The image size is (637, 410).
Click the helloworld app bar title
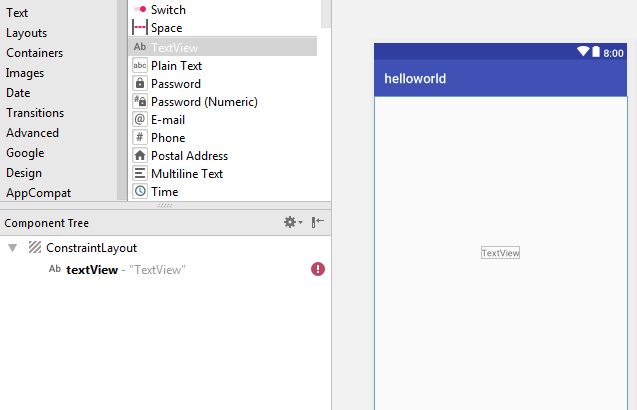coord(415,78)
